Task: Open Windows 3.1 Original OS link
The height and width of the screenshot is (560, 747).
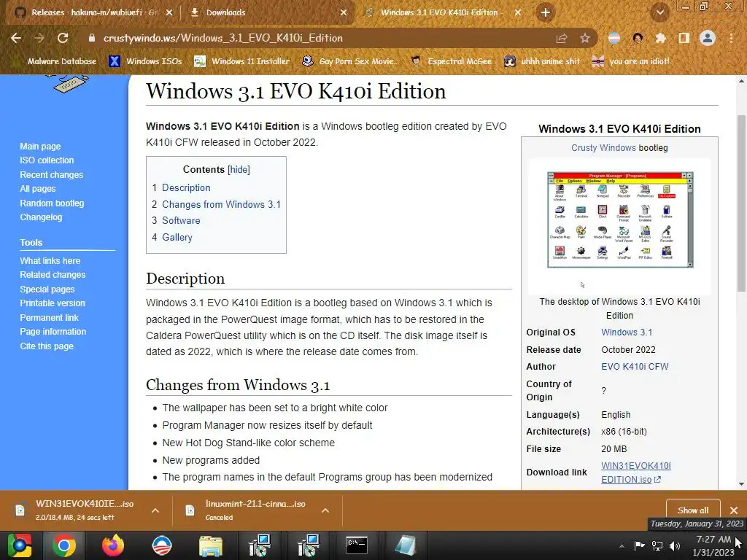Action: click(627, 332)
